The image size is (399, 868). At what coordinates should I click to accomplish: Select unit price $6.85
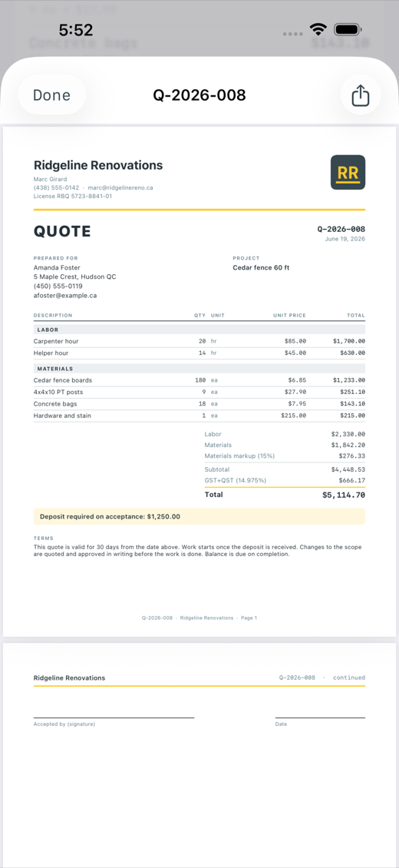[297, 380]
